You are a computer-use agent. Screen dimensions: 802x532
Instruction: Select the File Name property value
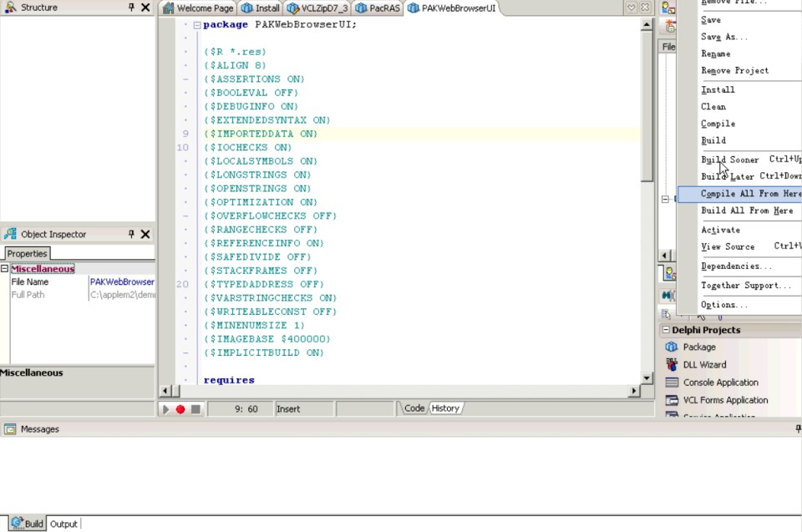click(x=122, y=281)
